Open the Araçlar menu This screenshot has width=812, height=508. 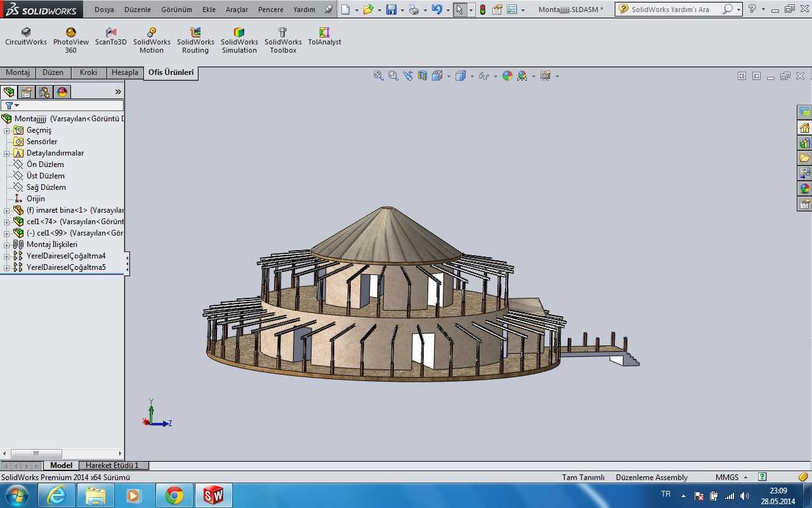(x=237, y=10)
